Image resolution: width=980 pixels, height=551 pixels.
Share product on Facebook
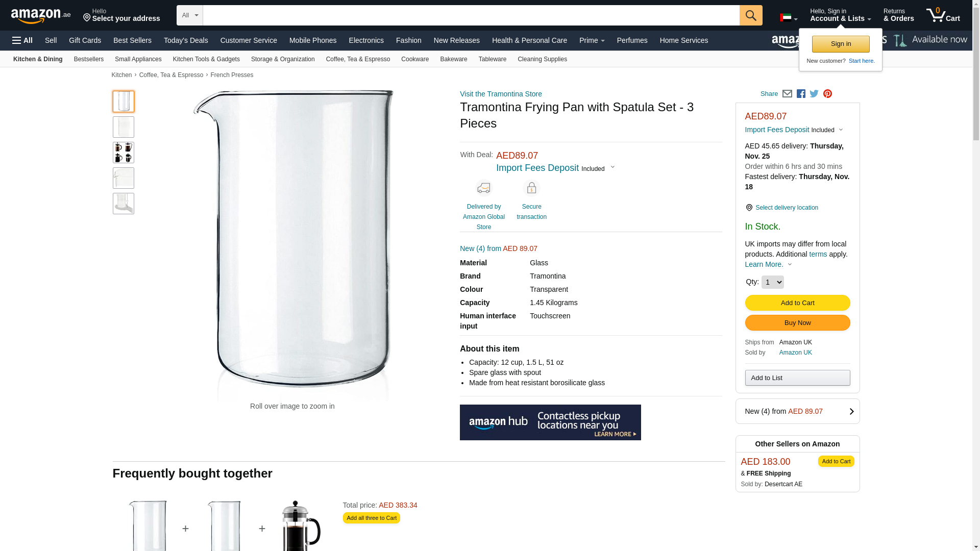click(x=801, y=94)
